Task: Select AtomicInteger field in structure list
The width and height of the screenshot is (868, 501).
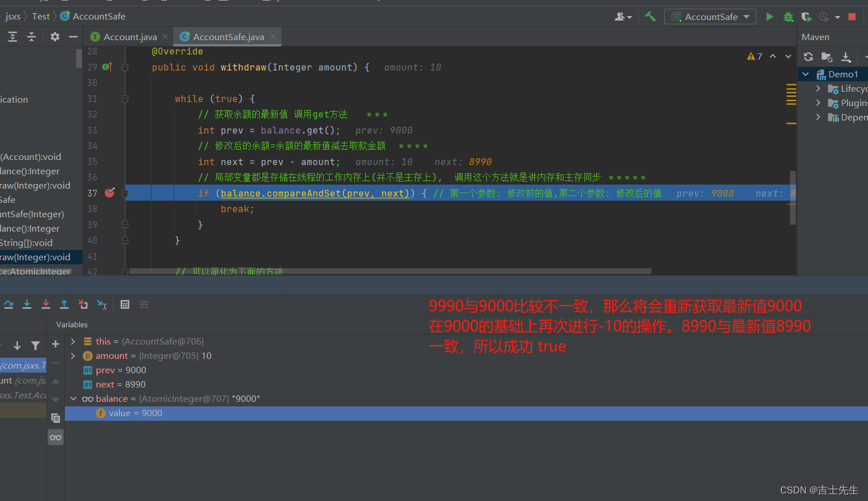Action: point(36,271)
